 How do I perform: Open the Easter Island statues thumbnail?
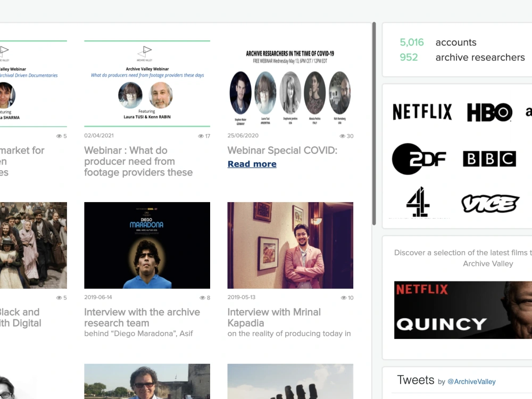(x=290, y=381)
